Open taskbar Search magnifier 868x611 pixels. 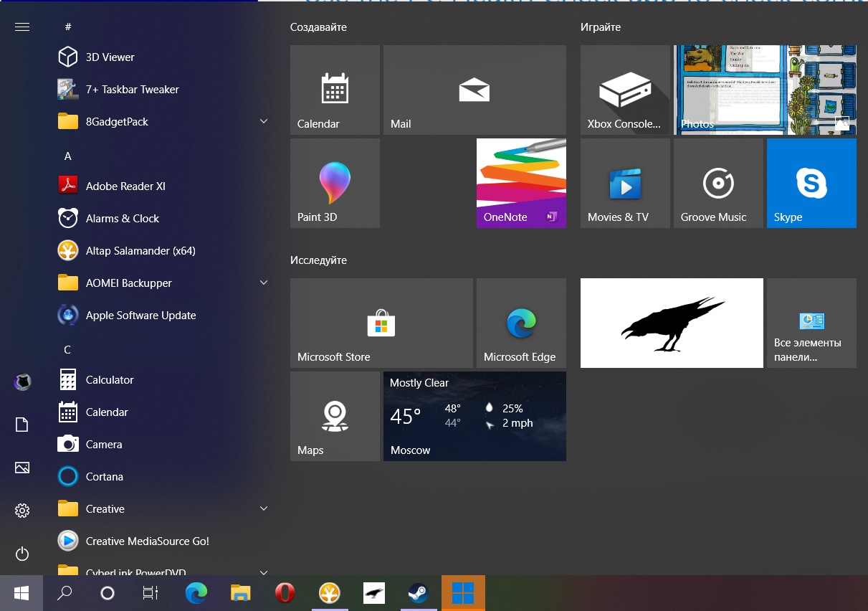click(65, 593)
